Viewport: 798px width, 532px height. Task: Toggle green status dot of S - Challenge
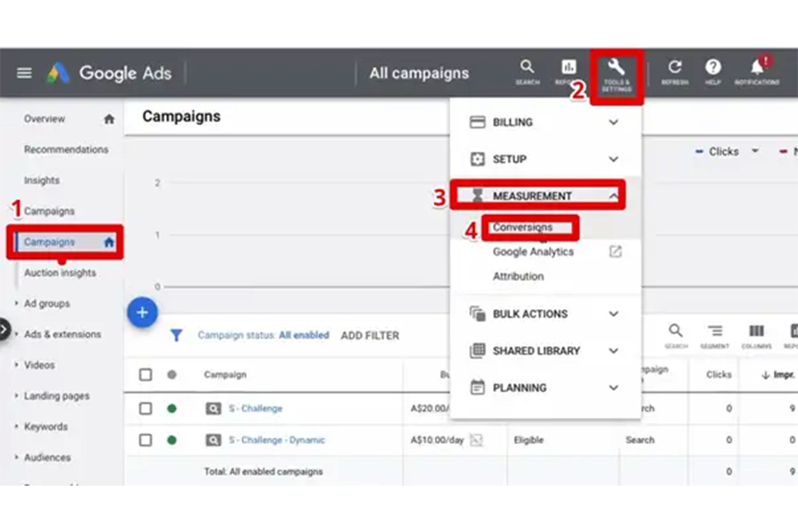tap(172, 408)
